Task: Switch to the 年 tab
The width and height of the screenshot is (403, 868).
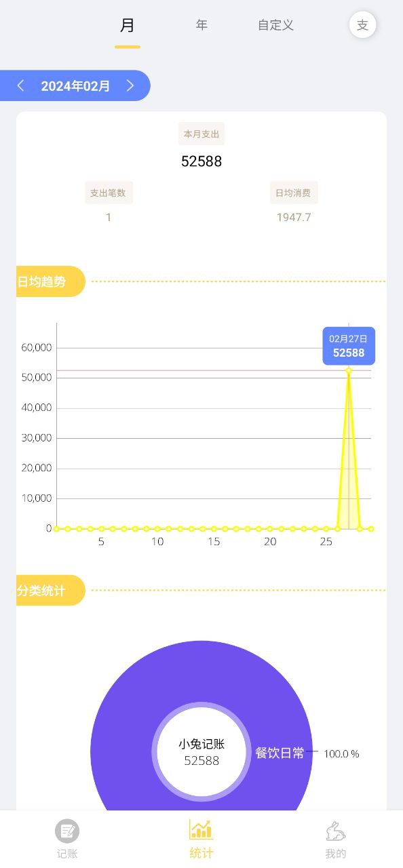Action: (x=201, y=25)
